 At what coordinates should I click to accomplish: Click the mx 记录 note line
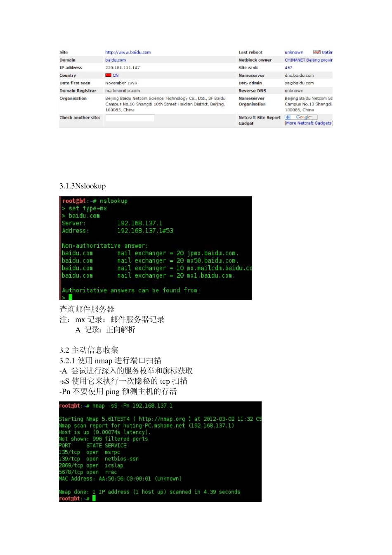point(112,320)
